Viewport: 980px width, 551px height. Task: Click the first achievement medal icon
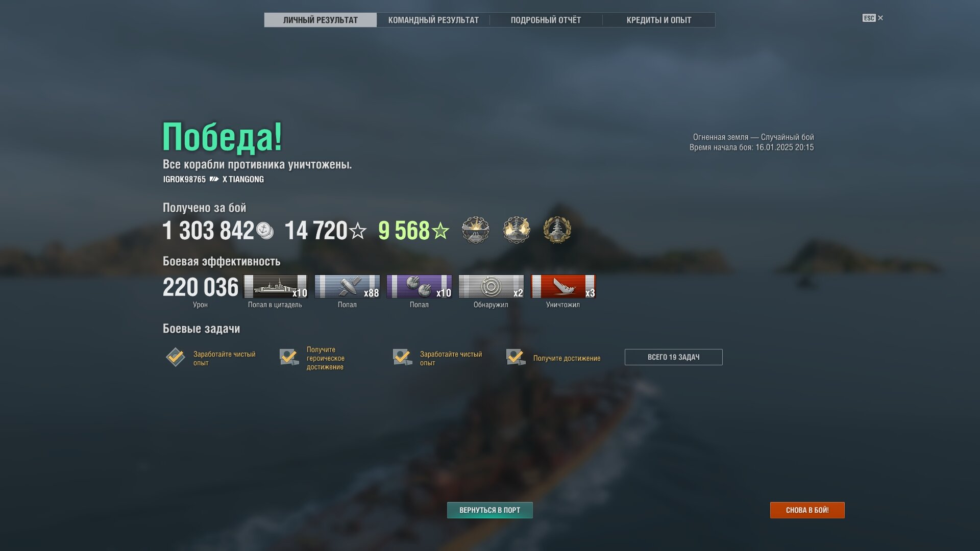coord(475,230)
